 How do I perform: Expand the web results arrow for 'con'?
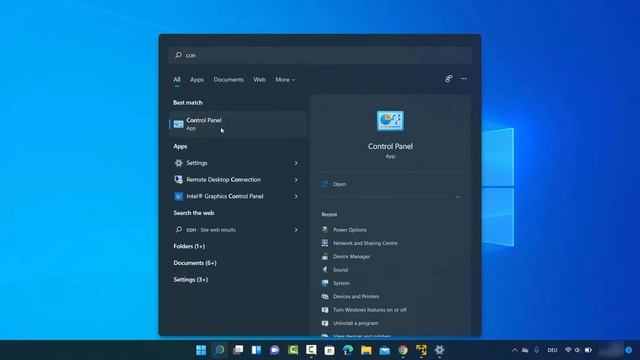296,230
